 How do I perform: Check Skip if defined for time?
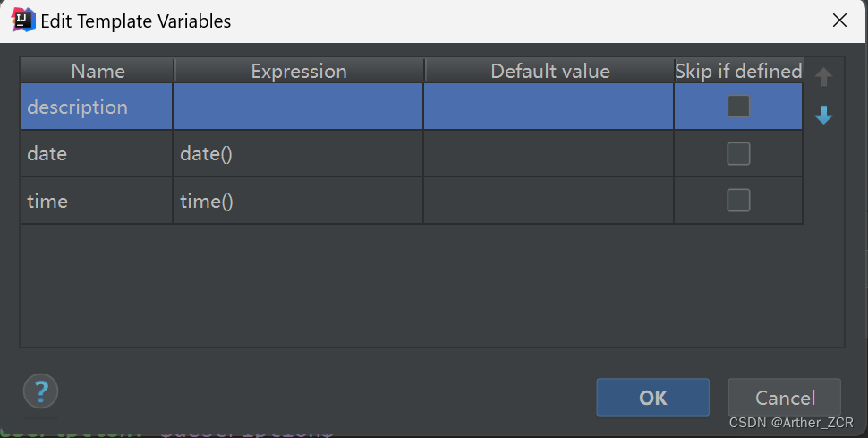coord(738,200)
